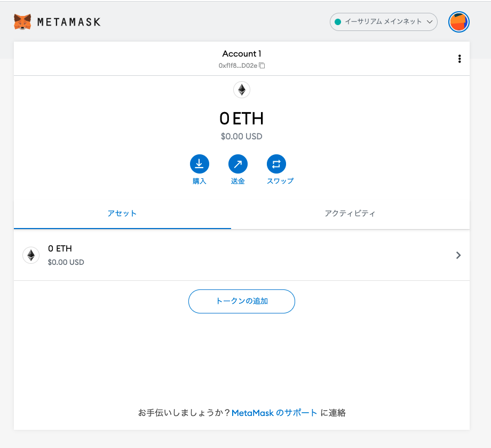Screen dimensions: 491x448
Task: Click the Ethereum logo above the balance
Action: pos(242,90)
